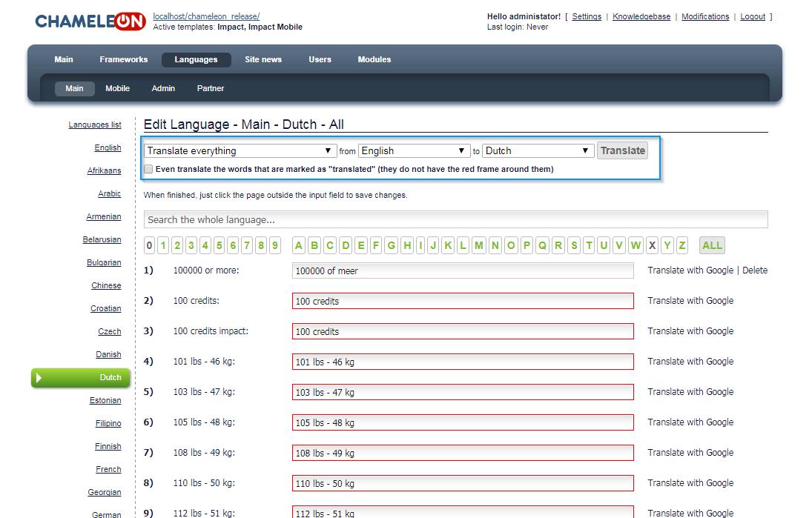Filter entries by digit 5
The width and height of the screenshot is (812, 518).
219,246
